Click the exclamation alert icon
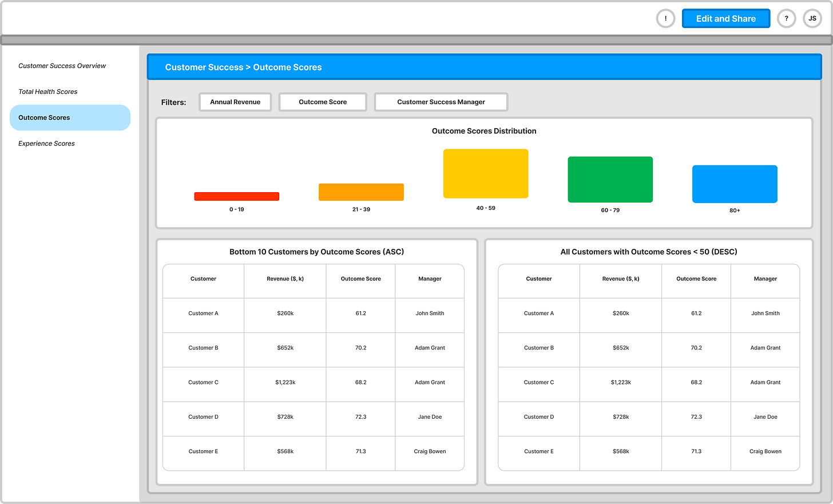 pyautogui.click(x=665, y=18)
